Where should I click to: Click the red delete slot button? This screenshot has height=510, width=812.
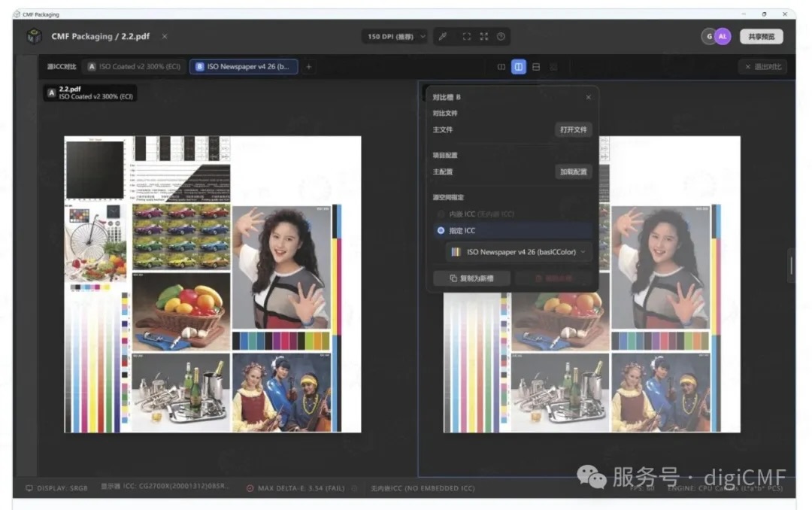[553, 278]
